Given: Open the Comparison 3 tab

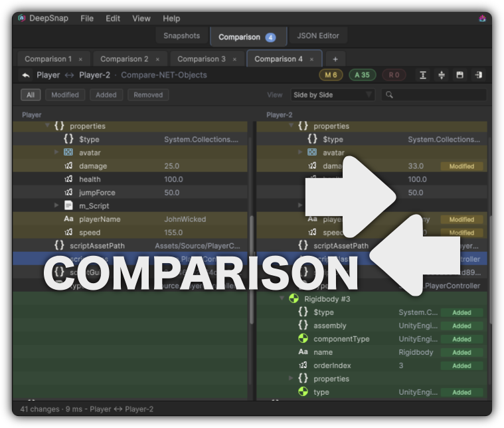Looking at the screenshot, I should click(202, 59).
